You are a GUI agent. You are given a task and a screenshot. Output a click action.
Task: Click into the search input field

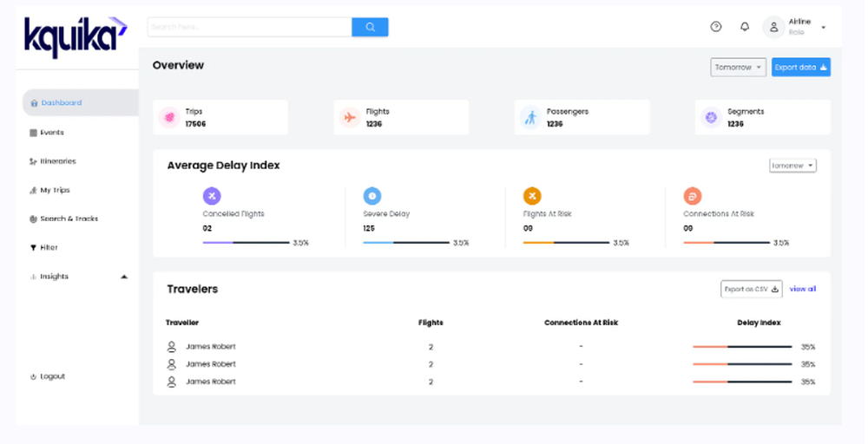point(249,27)
